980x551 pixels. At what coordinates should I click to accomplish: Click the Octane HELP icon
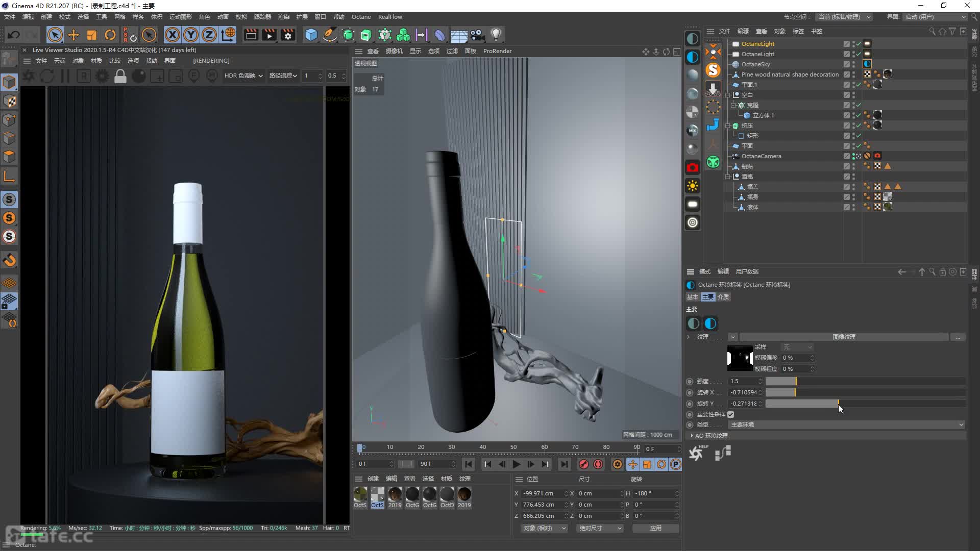tap(697, 453)
